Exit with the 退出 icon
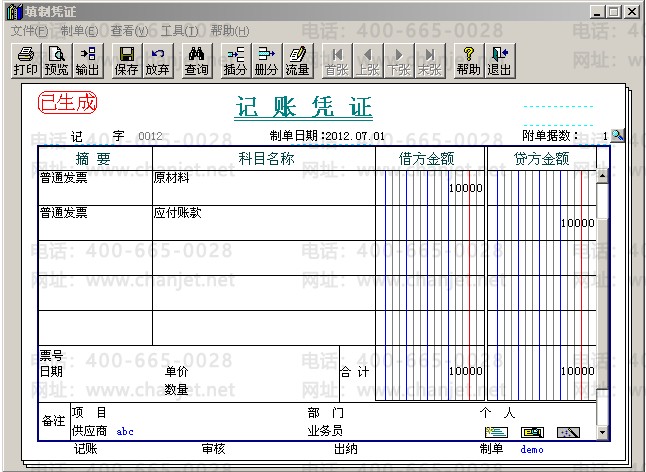Screen dimensions: 646x472 [x=499, y=61]
